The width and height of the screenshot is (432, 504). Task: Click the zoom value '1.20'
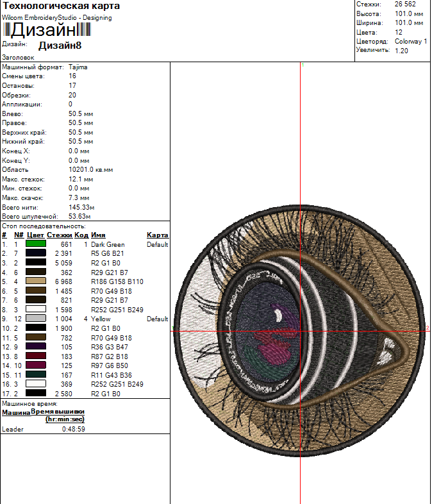(x=401, y=51)
